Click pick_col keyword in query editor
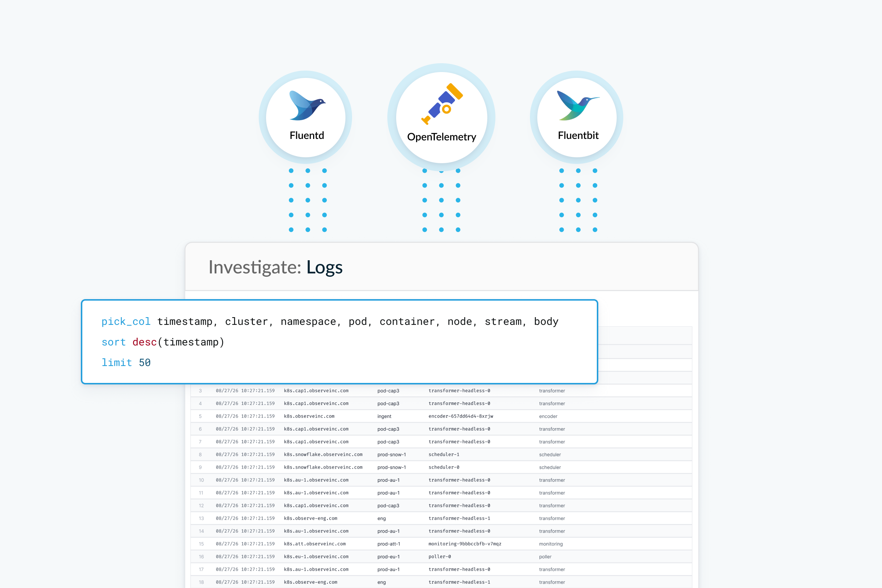882x588 pixels. [x=126, y=321]
